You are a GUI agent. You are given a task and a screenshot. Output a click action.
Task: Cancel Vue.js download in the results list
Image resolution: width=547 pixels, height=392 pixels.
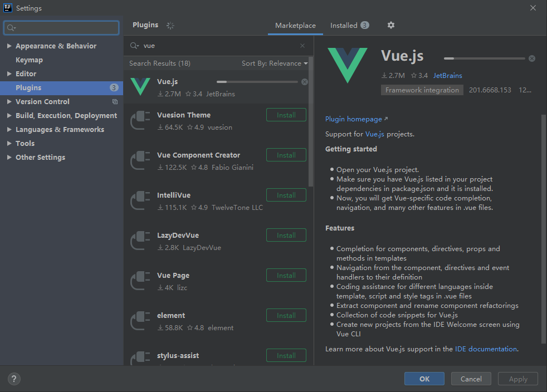[305, 82]
